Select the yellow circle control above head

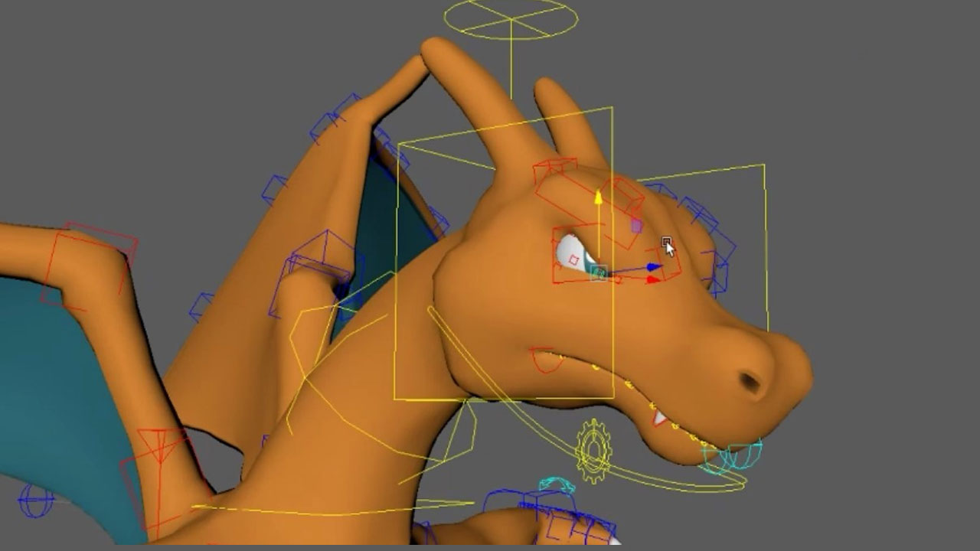[x=511, y=19]
